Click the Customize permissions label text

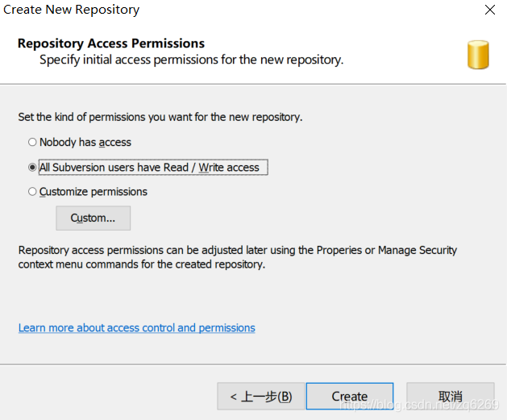tap(94, 192)
